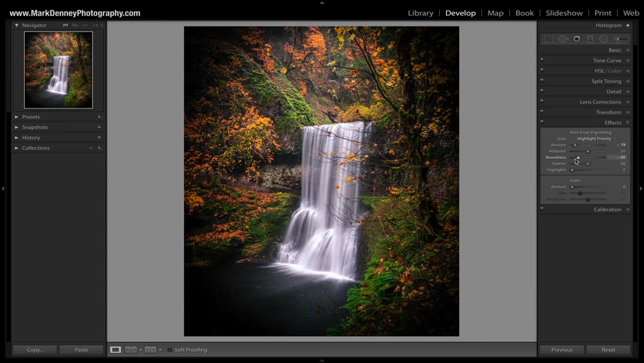644x363 pixels.
Task: Switch to the Develop module
Action: point(460,13)
